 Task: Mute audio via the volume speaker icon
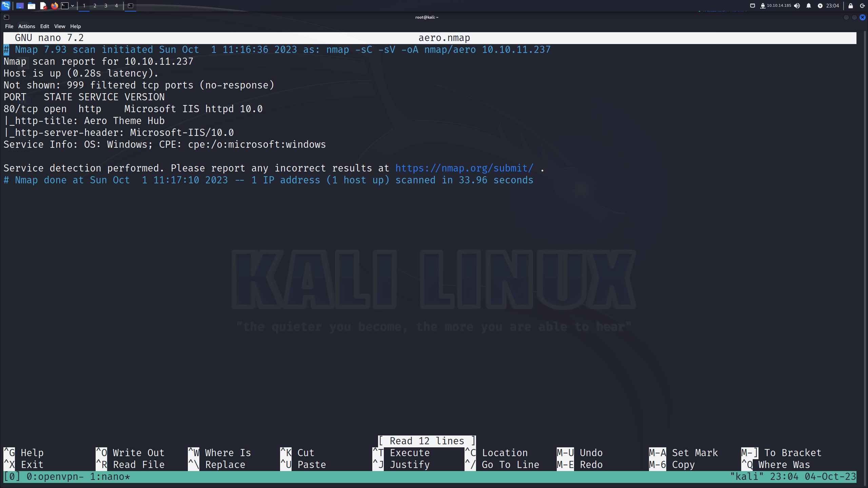(797, 6)
